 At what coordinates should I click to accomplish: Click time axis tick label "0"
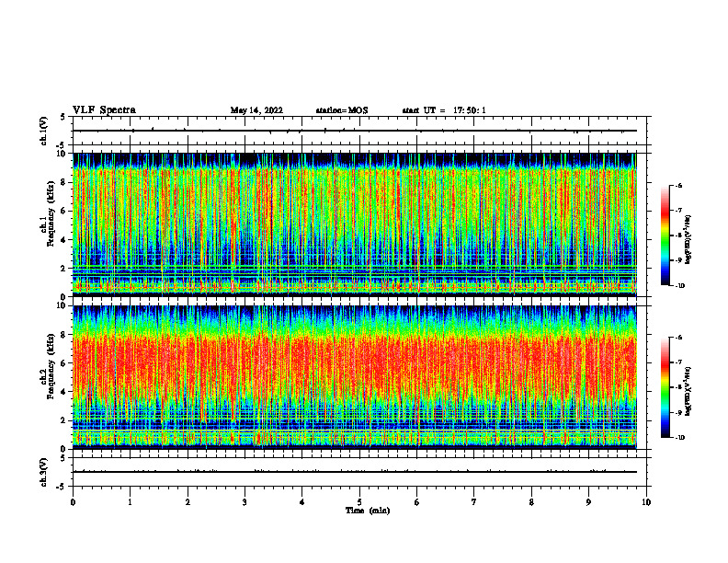(x=73, y=502)
